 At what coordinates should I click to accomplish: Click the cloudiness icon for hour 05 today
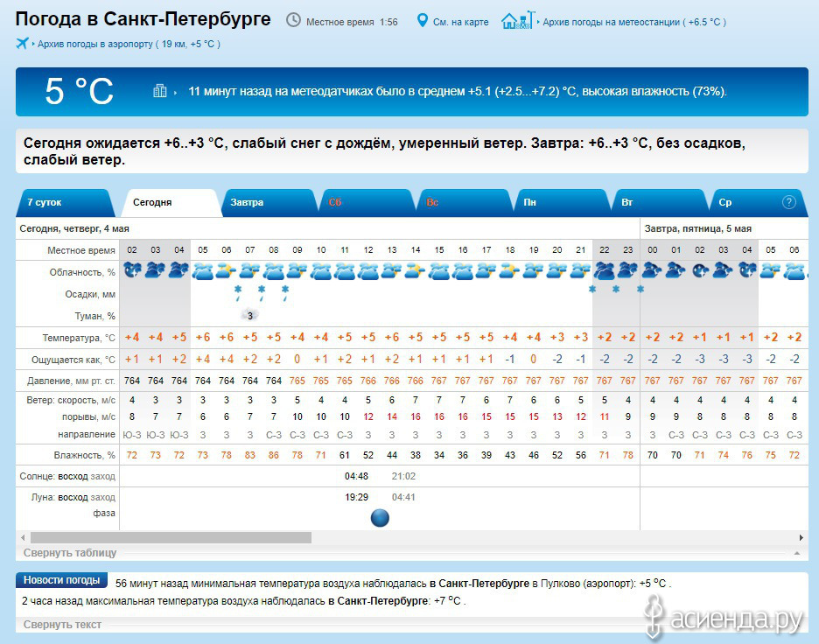point(203,271)
